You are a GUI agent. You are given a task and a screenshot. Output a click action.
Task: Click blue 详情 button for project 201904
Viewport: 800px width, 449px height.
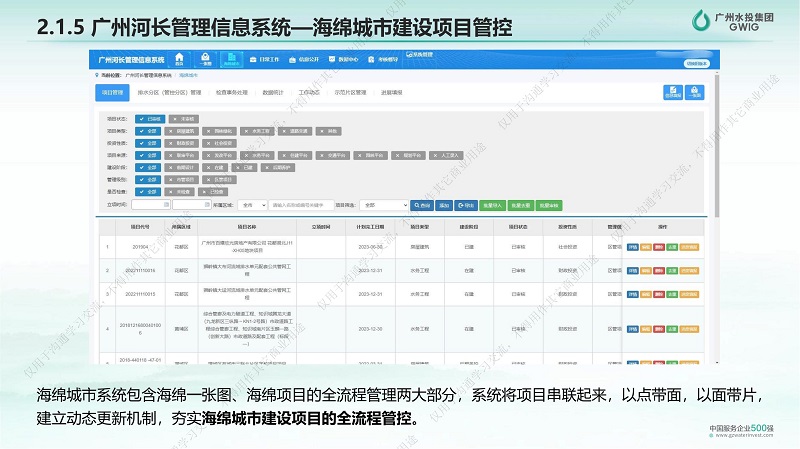(633, 247)
